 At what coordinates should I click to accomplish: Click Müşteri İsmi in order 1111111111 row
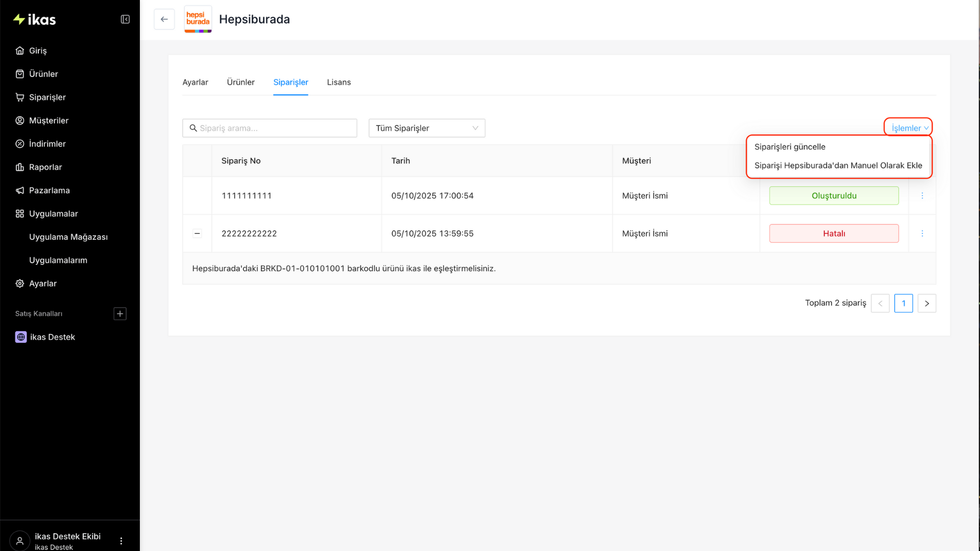click(645, 196)
